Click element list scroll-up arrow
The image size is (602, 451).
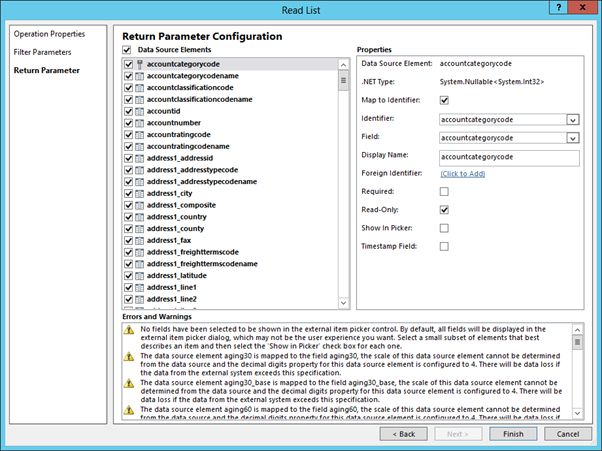(343, 65)
